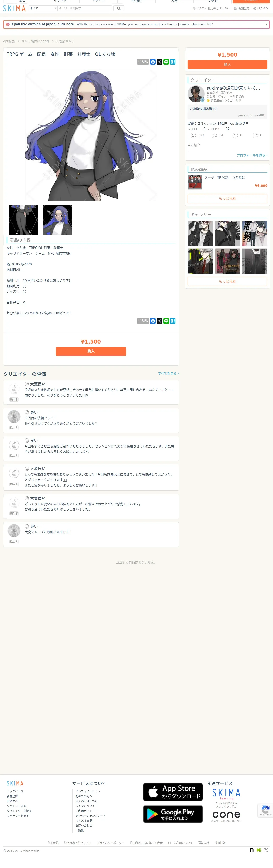Share on Hatena Bookmark using upper icon
Screen dimensions: 273x868
[x=173, y=62]
